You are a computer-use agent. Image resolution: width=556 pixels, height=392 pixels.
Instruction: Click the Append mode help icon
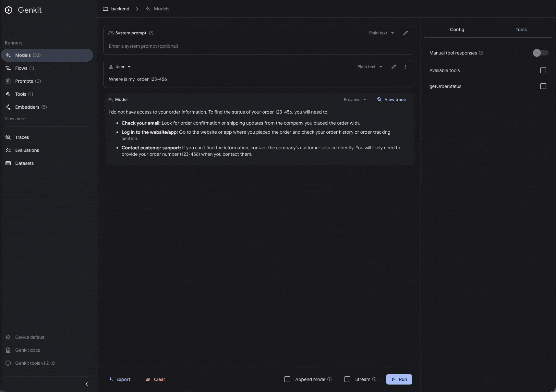click(329, 379)
